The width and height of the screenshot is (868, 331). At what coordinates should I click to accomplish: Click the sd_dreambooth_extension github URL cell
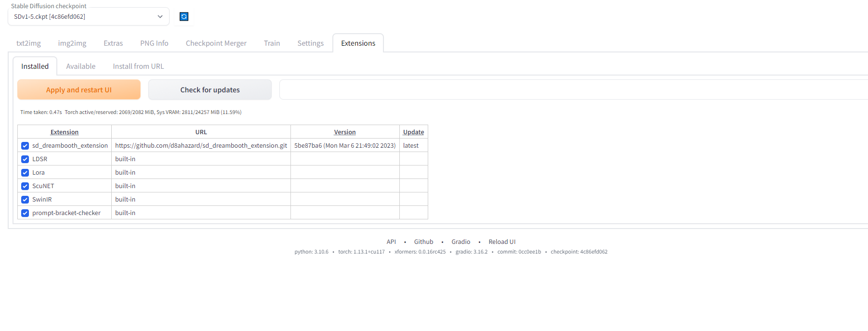pyautogui.click(x=201, y=146)
